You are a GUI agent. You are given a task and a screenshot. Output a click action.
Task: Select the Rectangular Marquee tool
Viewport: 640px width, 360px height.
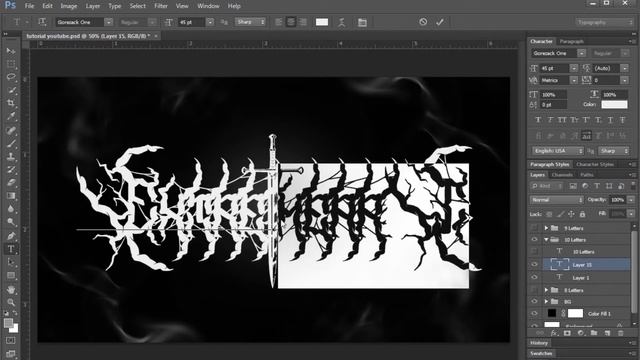11,64
